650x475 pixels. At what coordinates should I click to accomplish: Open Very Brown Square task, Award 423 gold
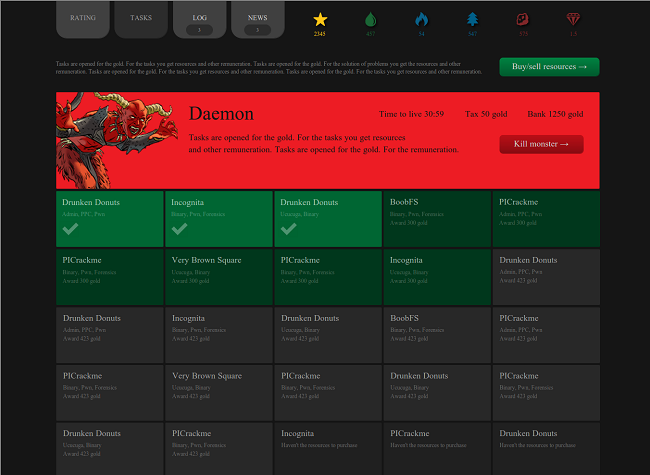point(219,393)
